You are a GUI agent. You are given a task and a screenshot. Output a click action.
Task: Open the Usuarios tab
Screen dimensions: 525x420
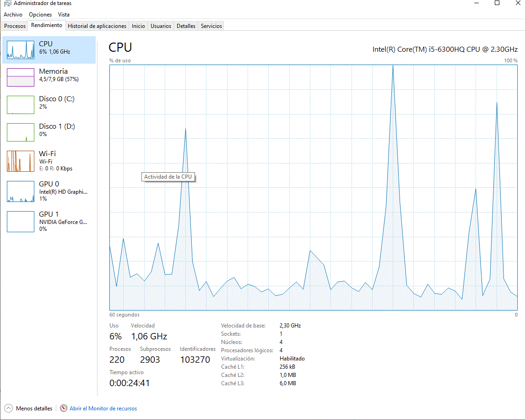161,26
